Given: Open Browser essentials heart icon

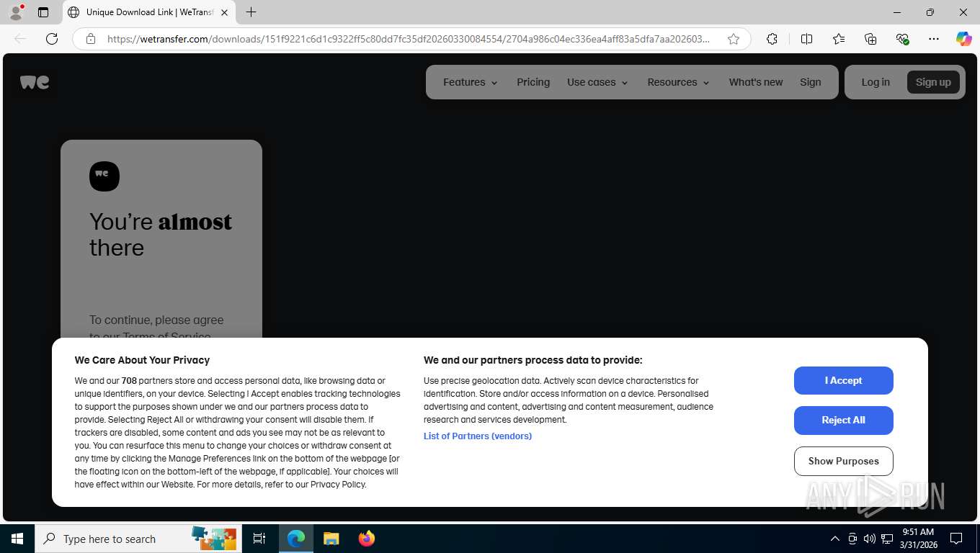Looking at the screenshot, I should tap(902, 39).
